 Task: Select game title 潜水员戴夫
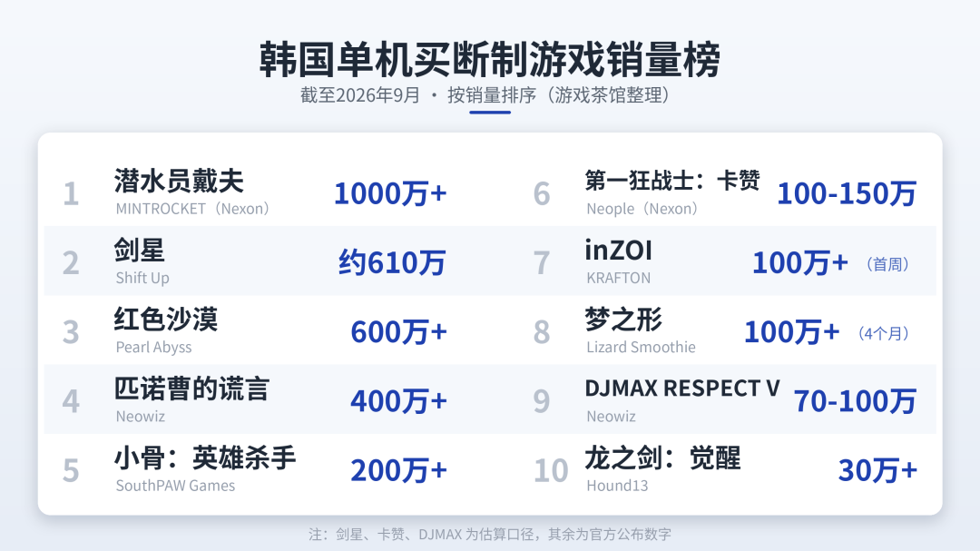[179, 182]
